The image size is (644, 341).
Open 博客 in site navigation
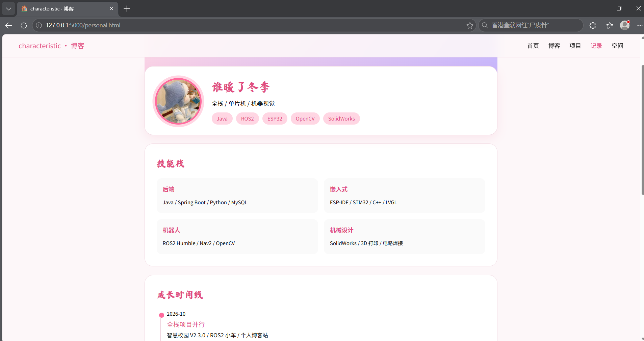[x=554, y=46]
